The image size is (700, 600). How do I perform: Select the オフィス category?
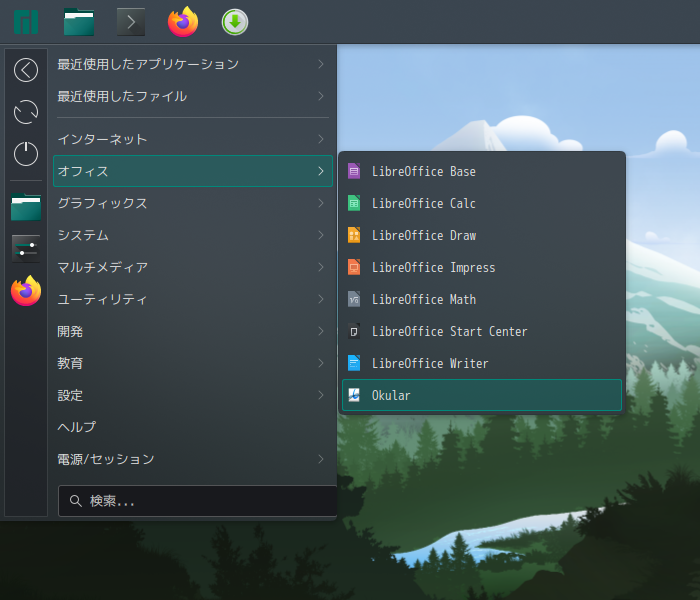click(x=193, y=171)
